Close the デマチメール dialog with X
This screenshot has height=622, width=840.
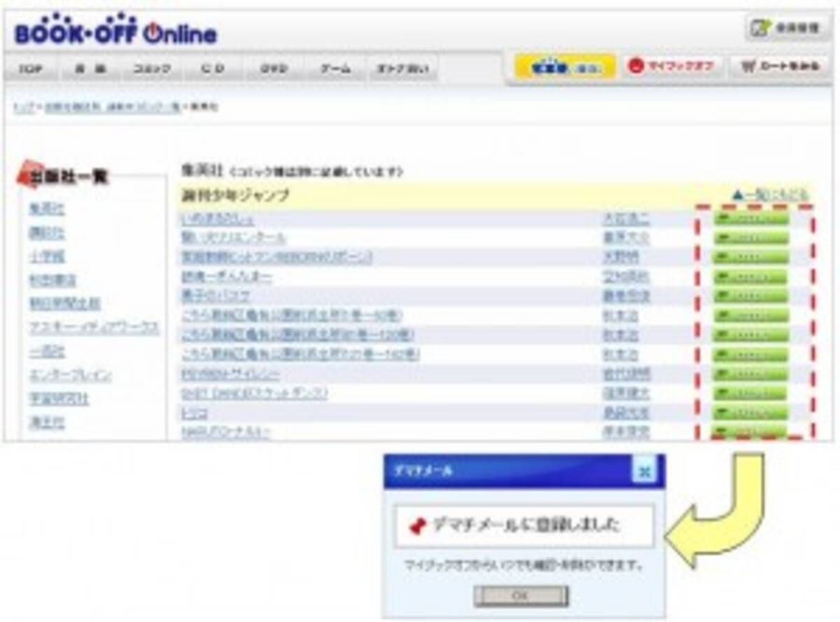[644, 471]
